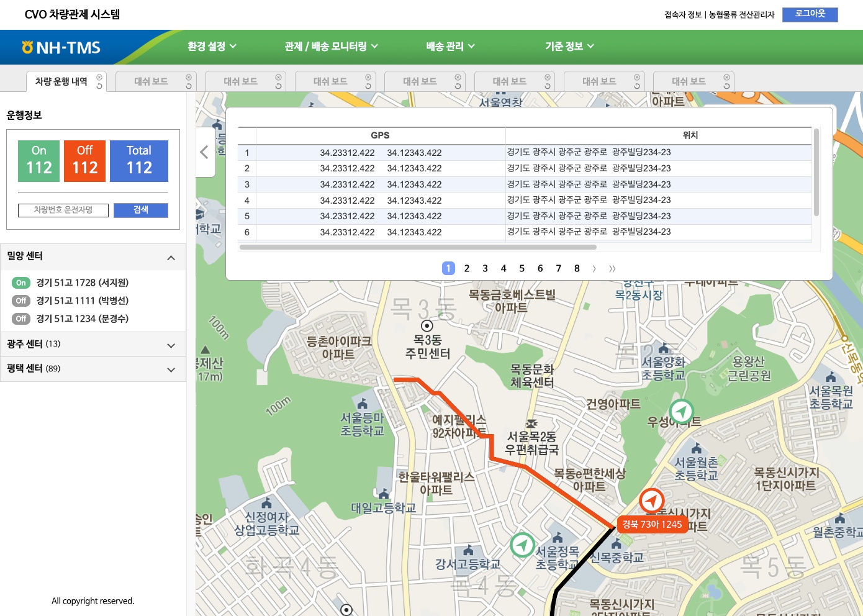Collapse the side panel with left arrow
The height and width of the screenshot is (616, 863).
click(204, 152)
